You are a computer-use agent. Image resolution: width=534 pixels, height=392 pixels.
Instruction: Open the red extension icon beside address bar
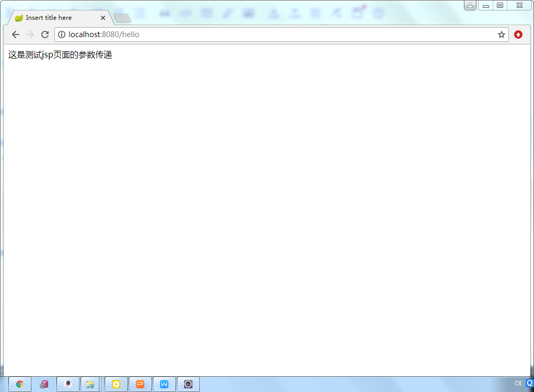tap(518, 34)
